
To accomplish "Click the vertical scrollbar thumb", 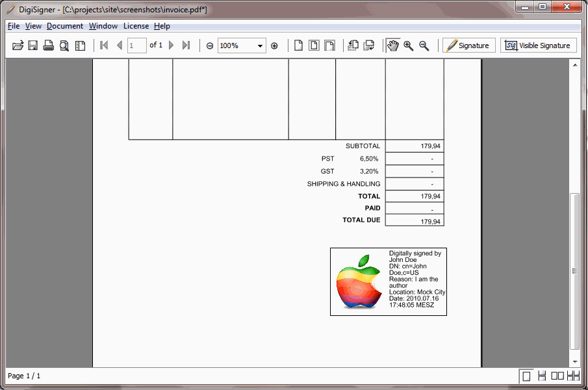I will 574,271.
